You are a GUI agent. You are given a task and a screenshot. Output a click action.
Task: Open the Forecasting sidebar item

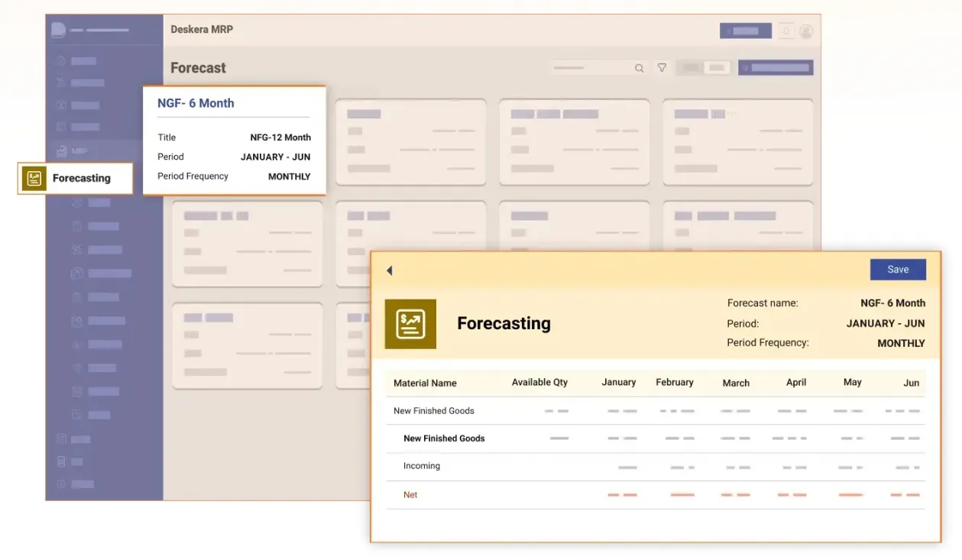pyautogui.click(x=76, y=178)
